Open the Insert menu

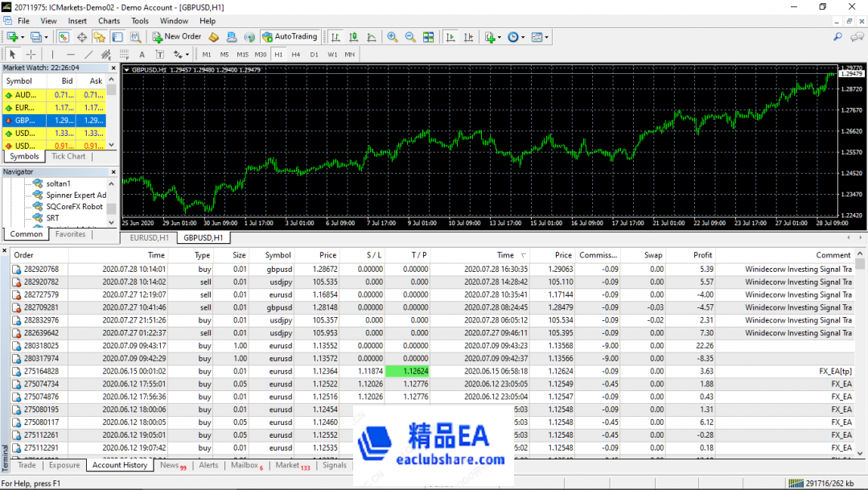(x=77, y=20)
